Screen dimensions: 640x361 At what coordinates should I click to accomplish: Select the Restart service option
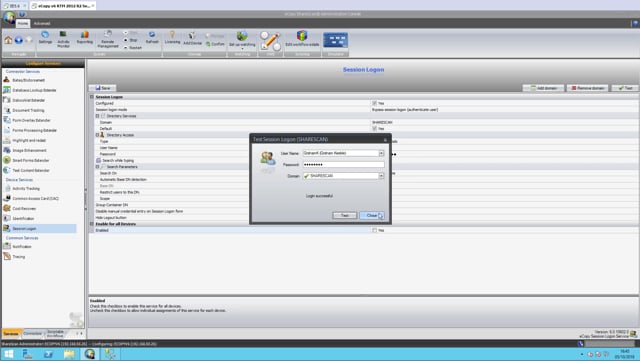(133, 47)
